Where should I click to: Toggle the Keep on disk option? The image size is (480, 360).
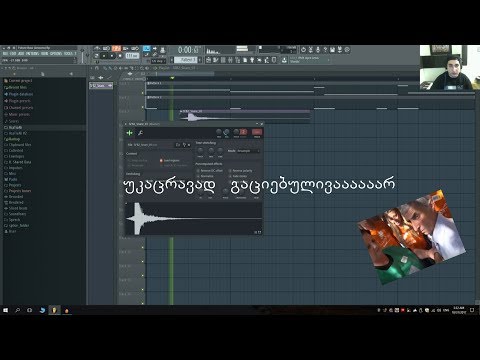coord(137,161)
